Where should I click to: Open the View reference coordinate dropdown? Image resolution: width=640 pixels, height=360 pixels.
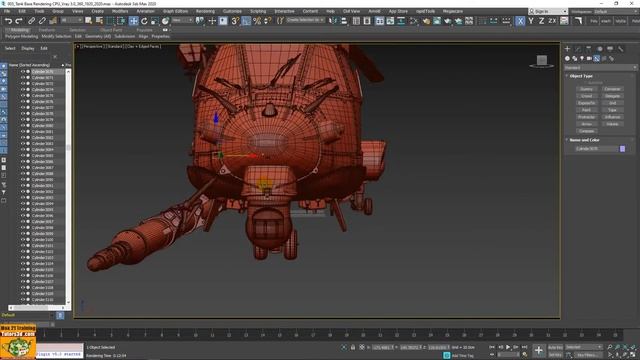(182, 20)
